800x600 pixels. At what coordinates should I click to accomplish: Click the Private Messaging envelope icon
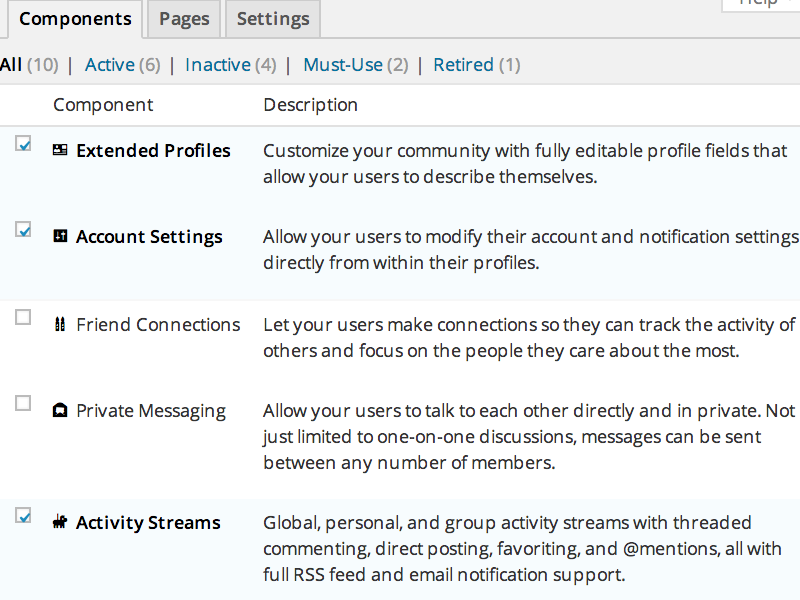tap(60, 410)
